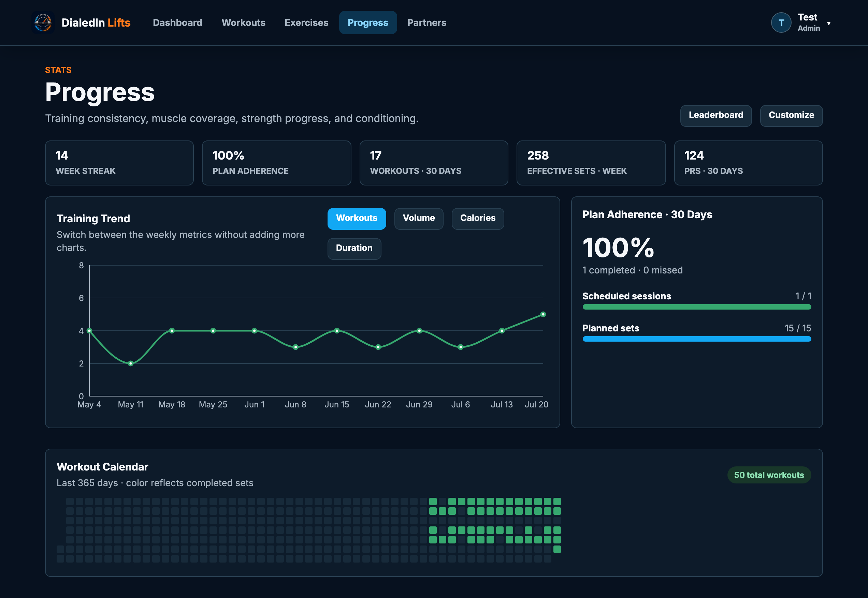
Task: Click the Jun 8 data point on chart
Action: pos(295,347)
